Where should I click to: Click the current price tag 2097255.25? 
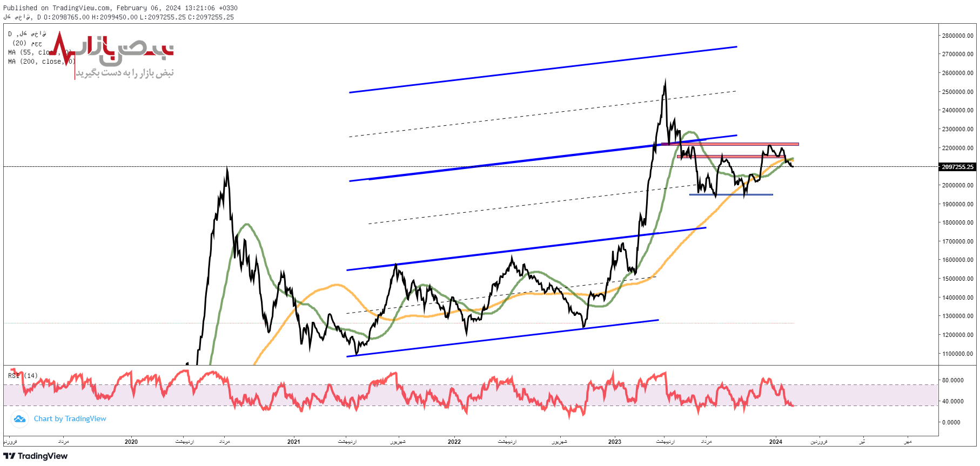pos(957,167)
